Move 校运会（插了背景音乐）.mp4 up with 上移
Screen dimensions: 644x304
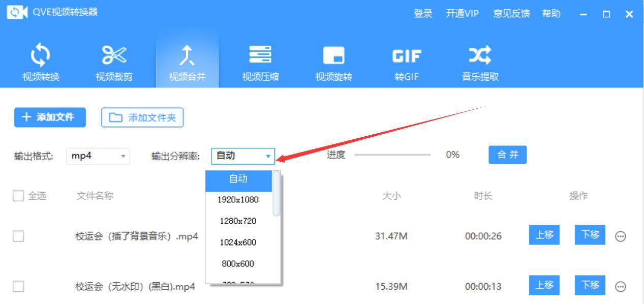(544, 235)
